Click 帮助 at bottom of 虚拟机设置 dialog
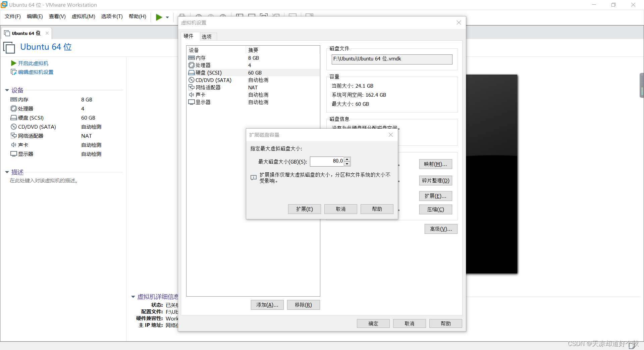 446,323
